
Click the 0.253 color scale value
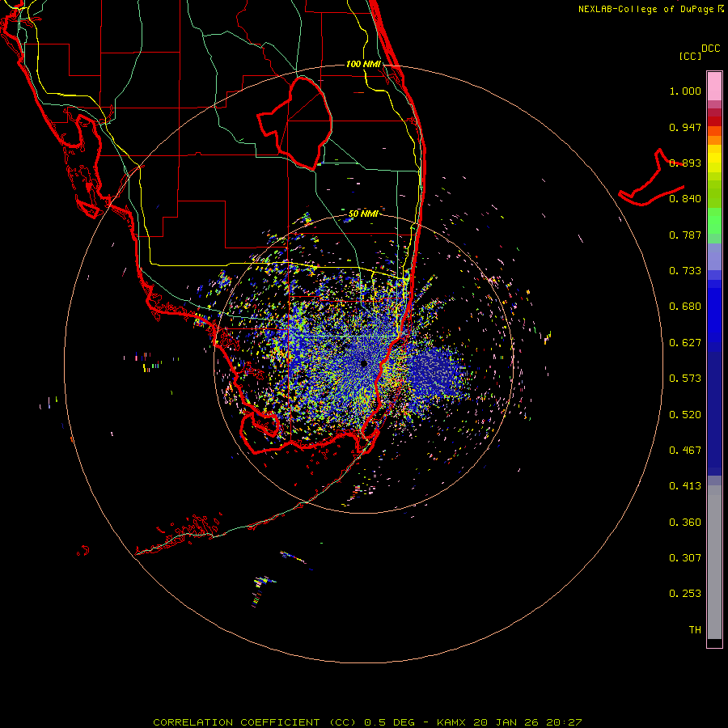tap(685, 594)
